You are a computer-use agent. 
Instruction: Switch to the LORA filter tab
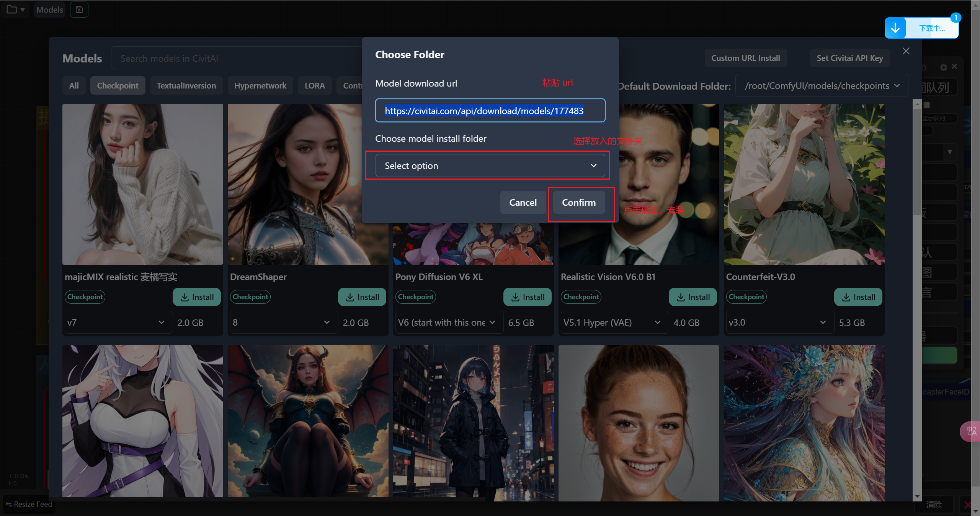pos(314,86)
